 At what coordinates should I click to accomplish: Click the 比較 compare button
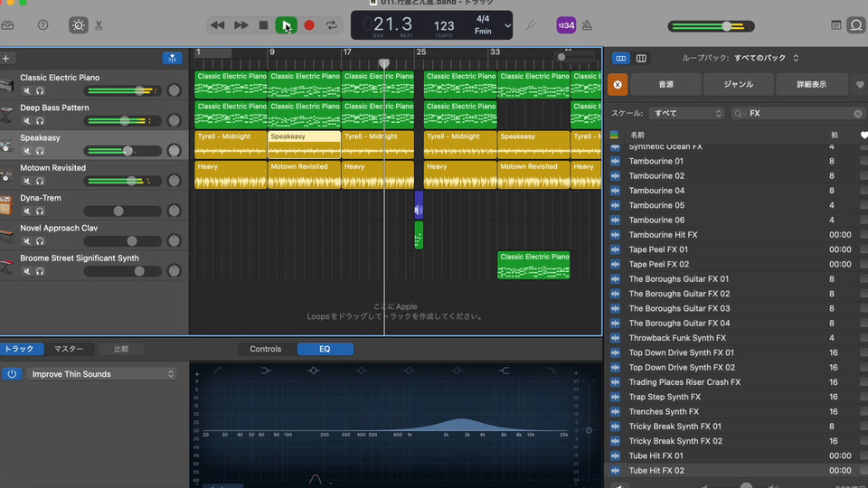(121, 349)
